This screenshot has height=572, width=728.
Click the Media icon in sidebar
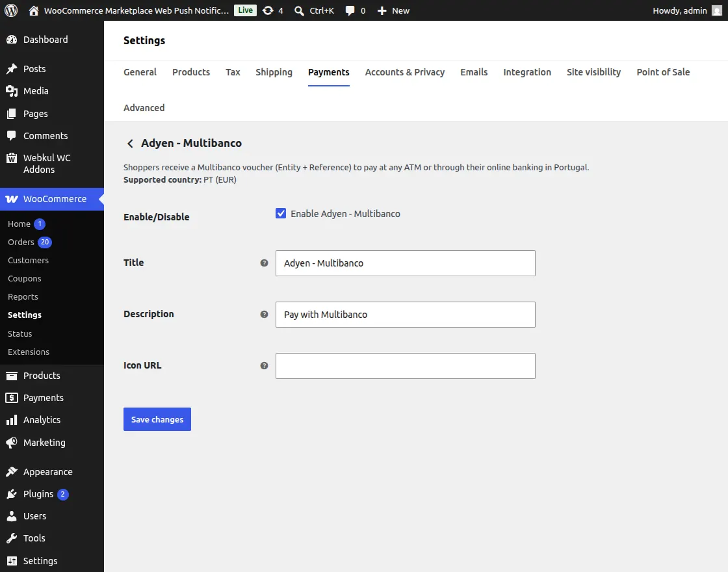pyautogui.click(x=12, y=91)
